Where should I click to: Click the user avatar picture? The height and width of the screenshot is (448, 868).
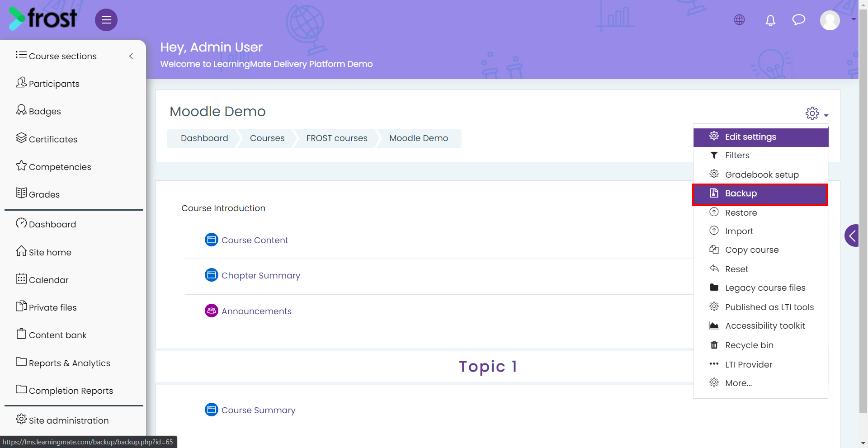click(830, 20)
